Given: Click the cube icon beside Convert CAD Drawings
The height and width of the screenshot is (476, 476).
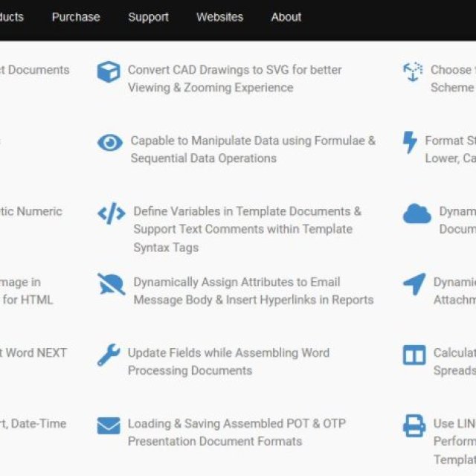Looking at the screenshot, I should [109, 72].
